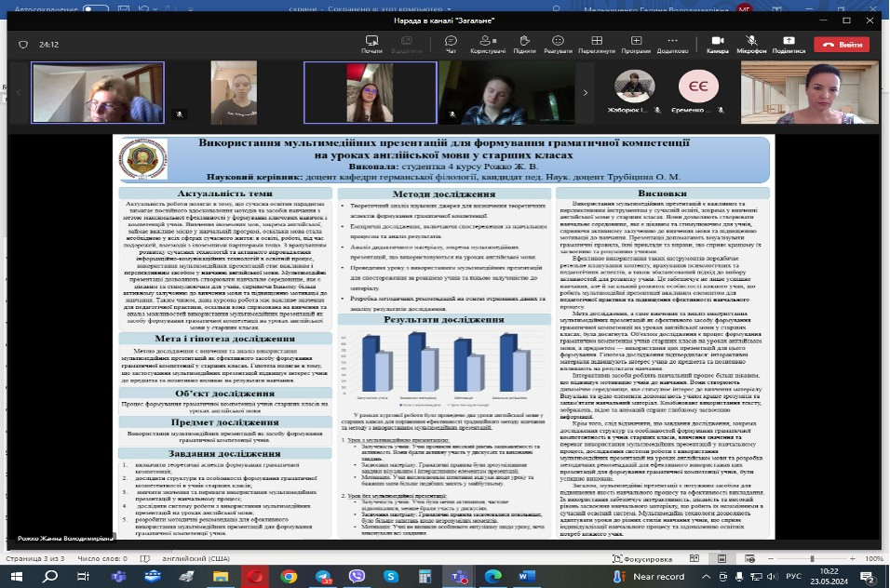Screen dimensions: 890x588
Task: Leave the meeting with the Вийти button
Action: tap(842, 44)
